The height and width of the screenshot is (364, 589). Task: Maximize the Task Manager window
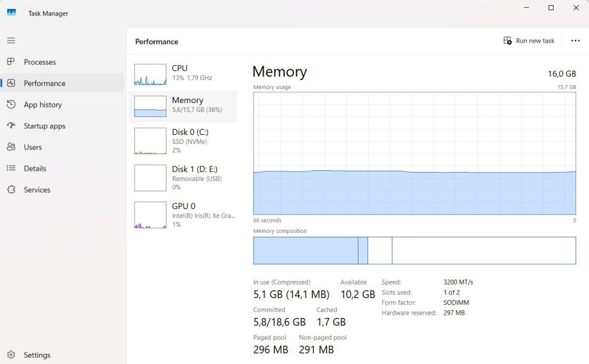point(551,8)
